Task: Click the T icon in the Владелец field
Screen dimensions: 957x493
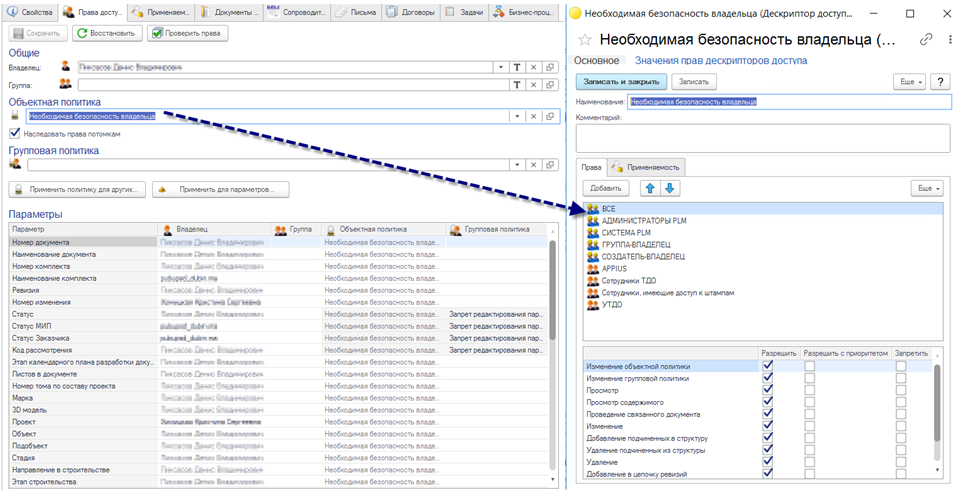Action: [516, 67]
